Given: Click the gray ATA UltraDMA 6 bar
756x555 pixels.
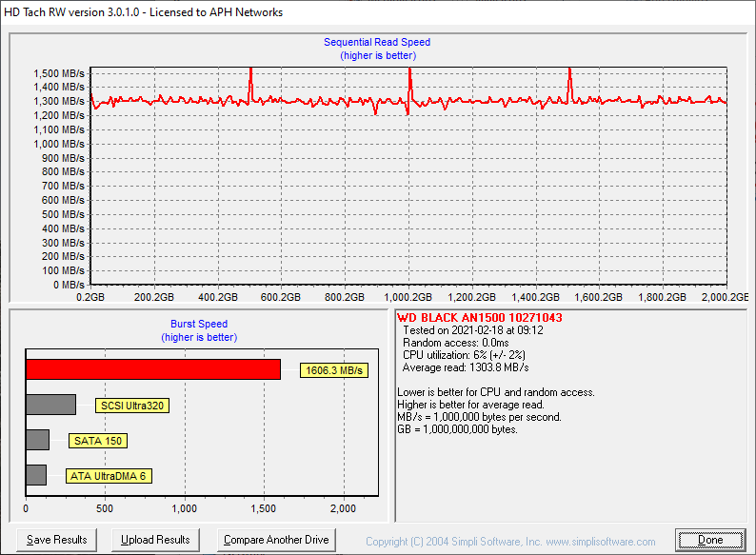Looking at the screenshot, I should pos(36,475).
